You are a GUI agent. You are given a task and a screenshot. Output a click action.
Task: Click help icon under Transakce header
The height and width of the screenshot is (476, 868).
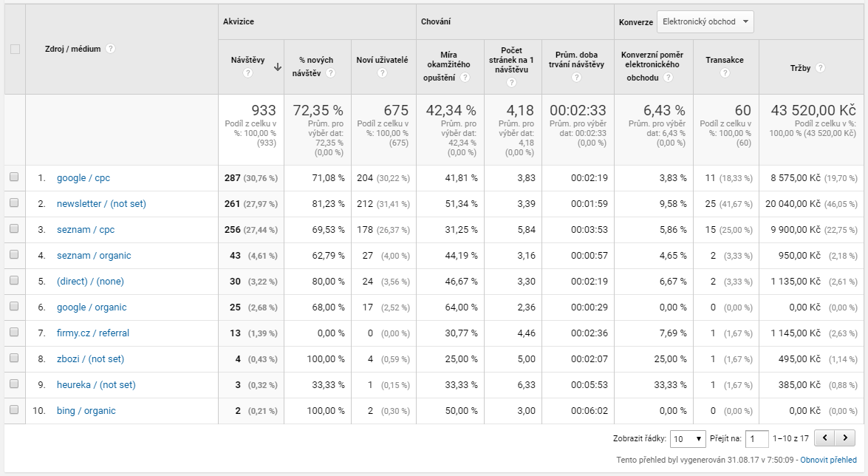click(725, 73)
